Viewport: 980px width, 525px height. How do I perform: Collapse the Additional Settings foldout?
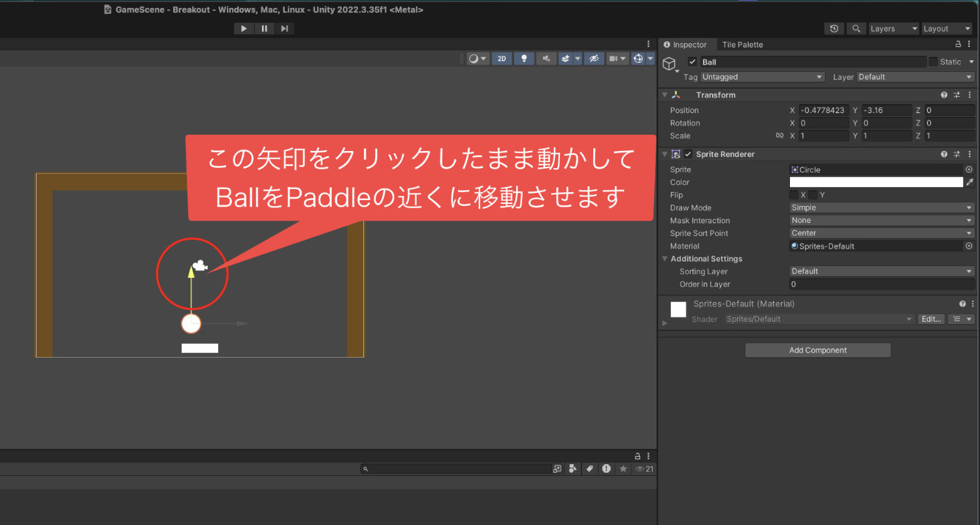click(665, 259)
